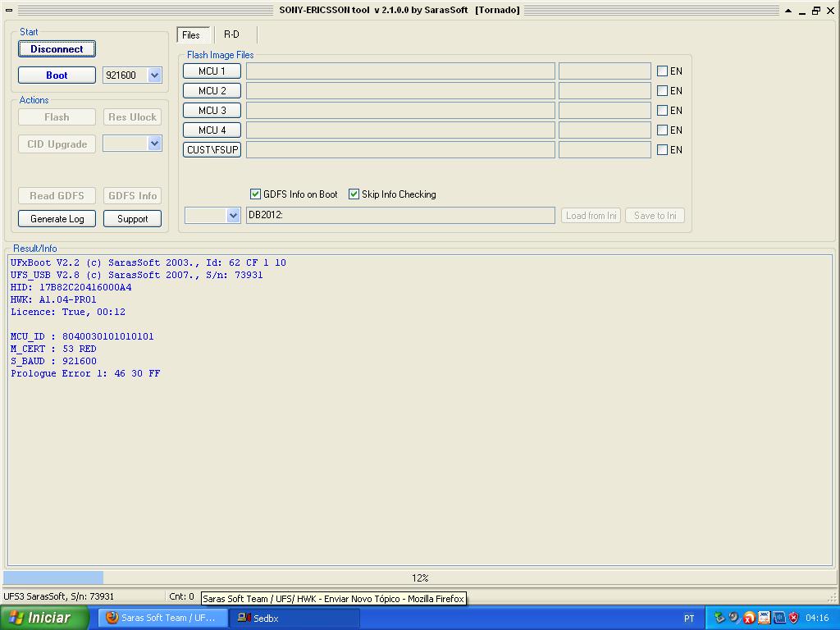Click the 'Licence: True, 00:12' log line
840x630 pixels.
(68, 312)
